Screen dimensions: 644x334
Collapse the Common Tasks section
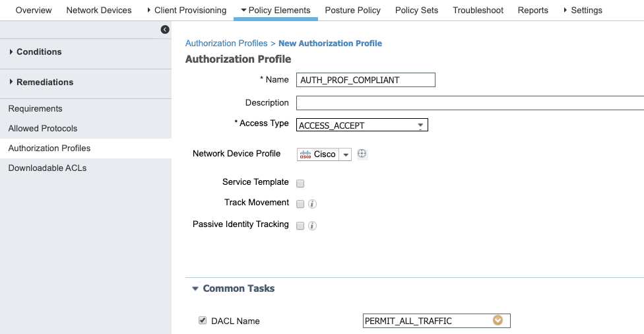click(x=195, y=288)
